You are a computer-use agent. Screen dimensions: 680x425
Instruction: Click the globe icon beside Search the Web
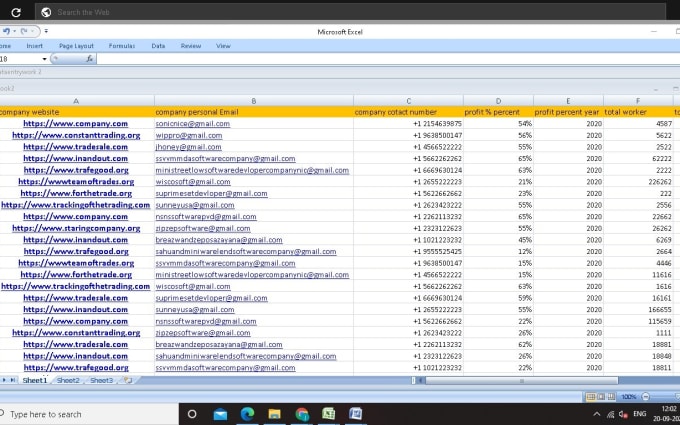(46, 13)
